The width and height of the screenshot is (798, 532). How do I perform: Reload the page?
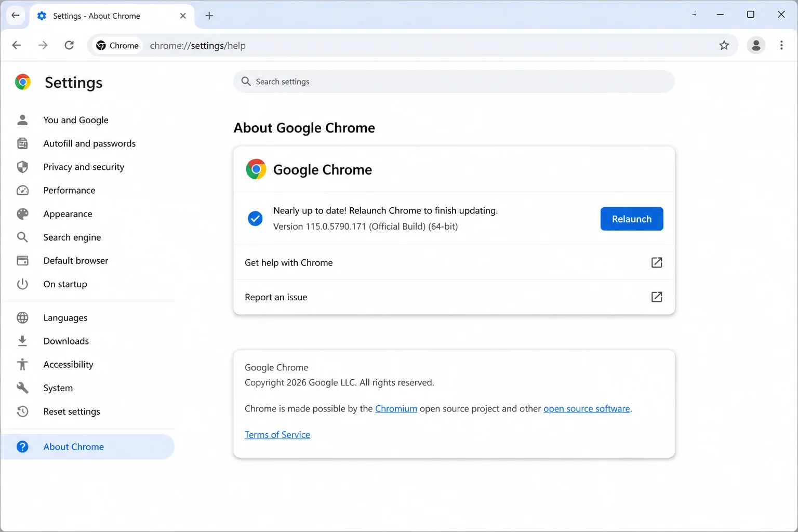69,45
